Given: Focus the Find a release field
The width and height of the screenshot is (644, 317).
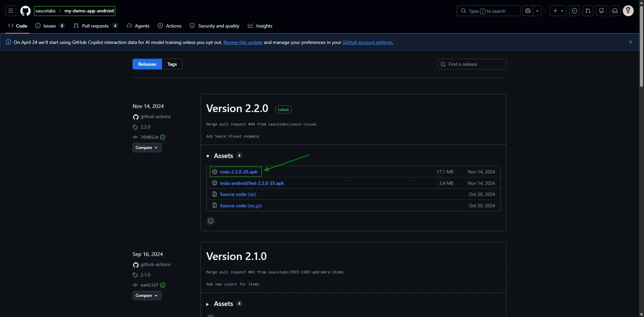Looking at the screenshot, I should (472, 64).
